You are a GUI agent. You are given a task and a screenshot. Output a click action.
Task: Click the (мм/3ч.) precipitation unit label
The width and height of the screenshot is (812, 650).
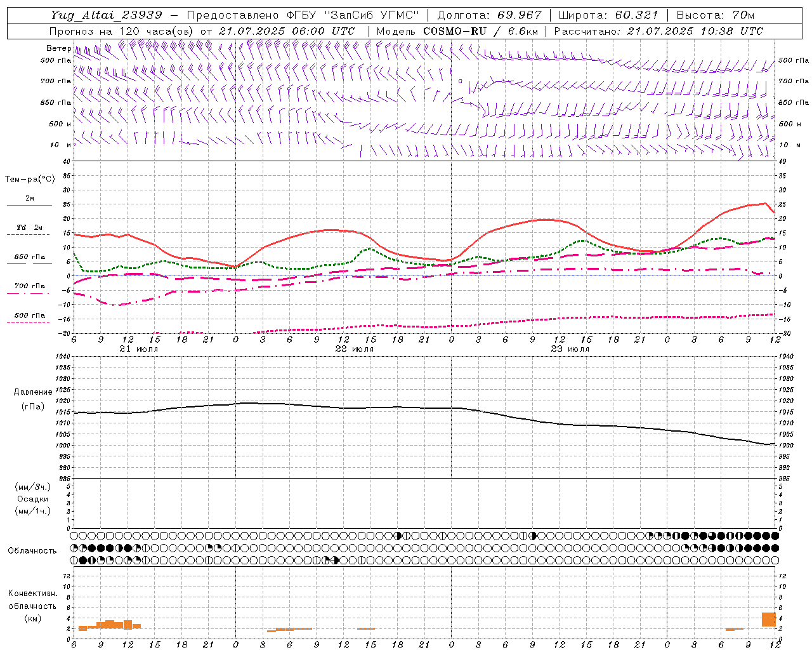(33, 487)
